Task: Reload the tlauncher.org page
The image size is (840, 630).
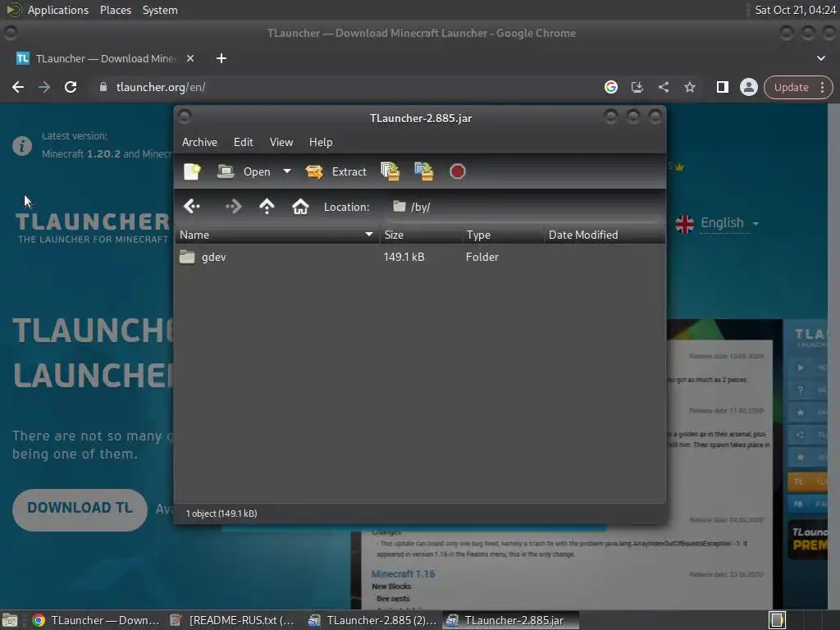Action: 71,87
